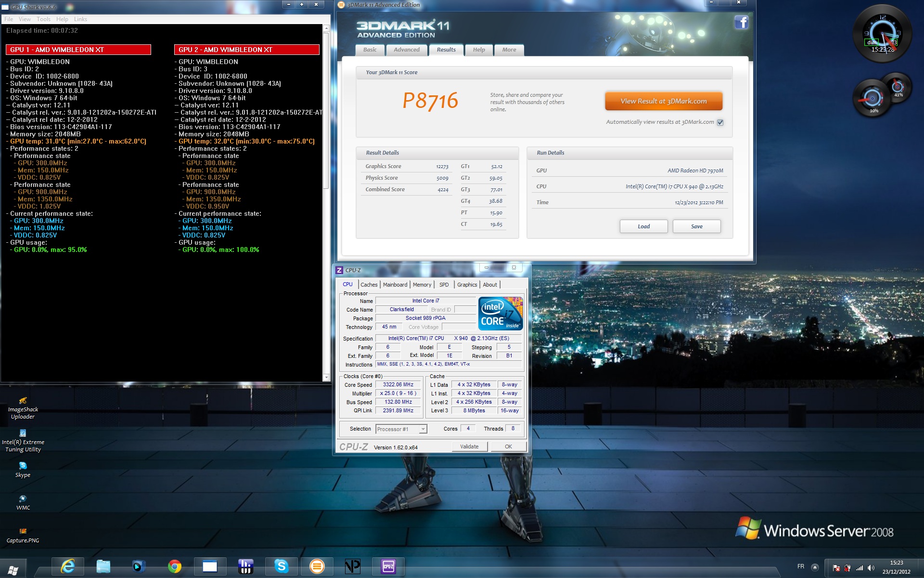Image resolution: width=924 pixels, height=578 pixels.
Task: Open CPU-Z Caches tab
Action: tap(369, 285)
